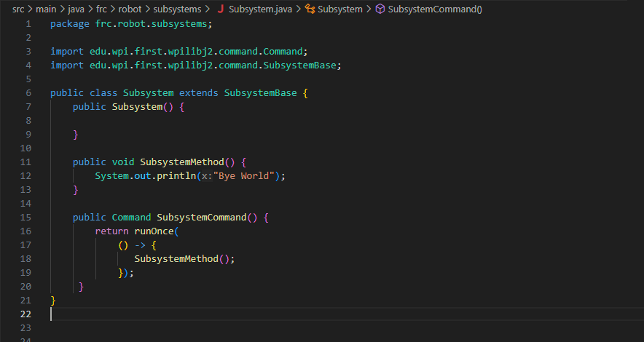
Task: Open the SubsystemCommand() breadcrumb
Action: tap(435, 9)
